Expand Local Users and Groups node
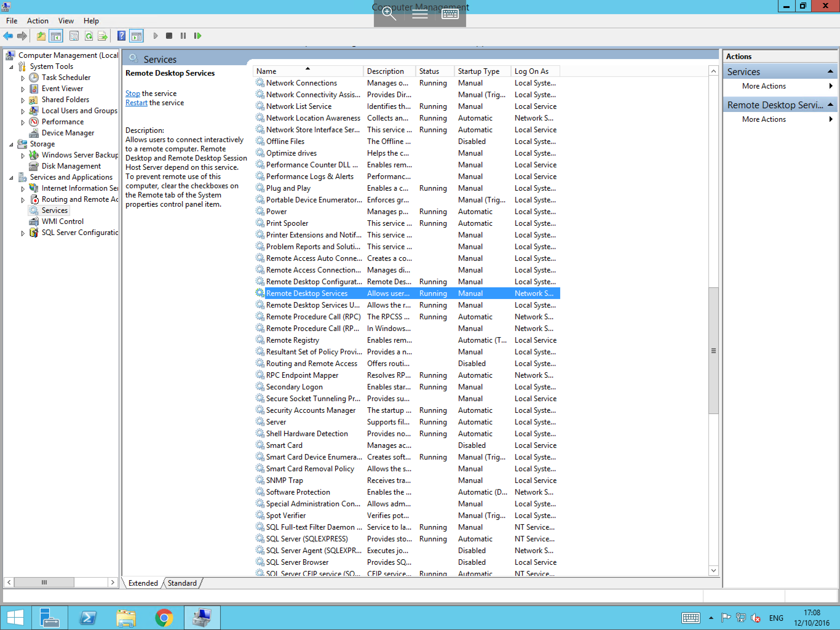This screenshot has width=840, height=630. click(x=23, y=111)
